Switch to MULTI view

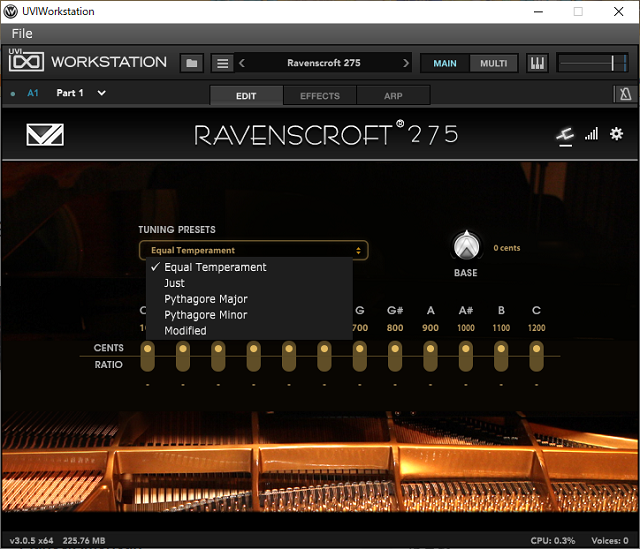[x=493, y=63]
